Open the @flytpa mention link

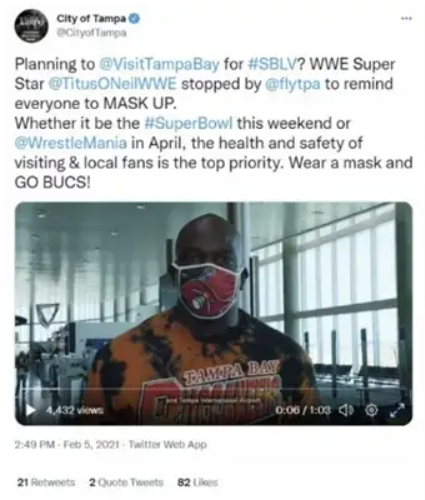(293, 84)
